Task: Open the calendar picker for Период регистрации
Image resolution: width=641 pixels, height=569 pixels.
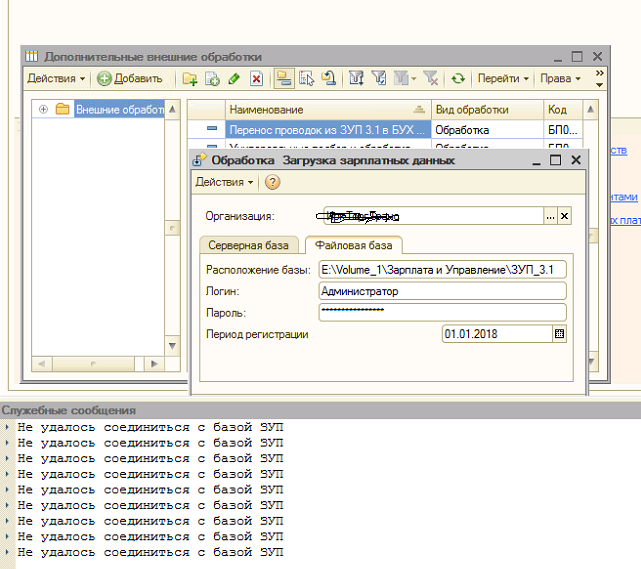Action: pyautogui.click(x=559, y=334)
